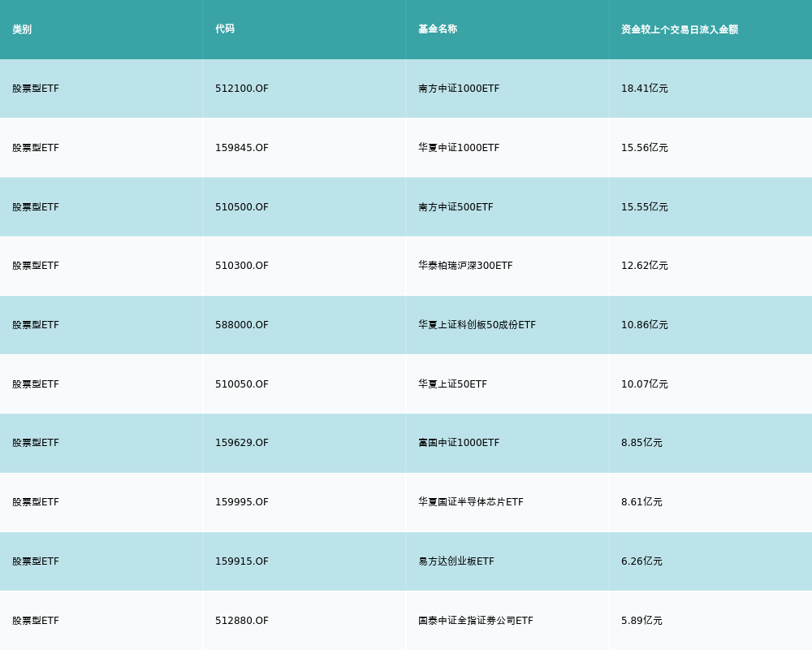Select code 159629.OF
Viewport: 812px width, 650px height.
click(x=242, y=443)
